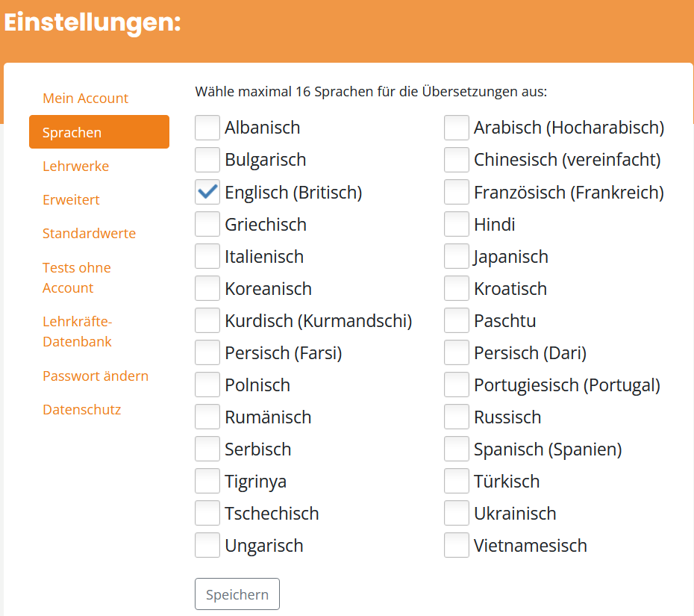Go to the Lehrwerke settings

(x=75, y=166)
